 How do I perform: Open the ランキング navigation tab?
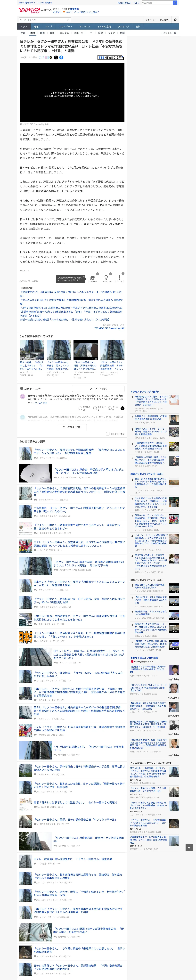pyautogui.click(x=123, y=27)
